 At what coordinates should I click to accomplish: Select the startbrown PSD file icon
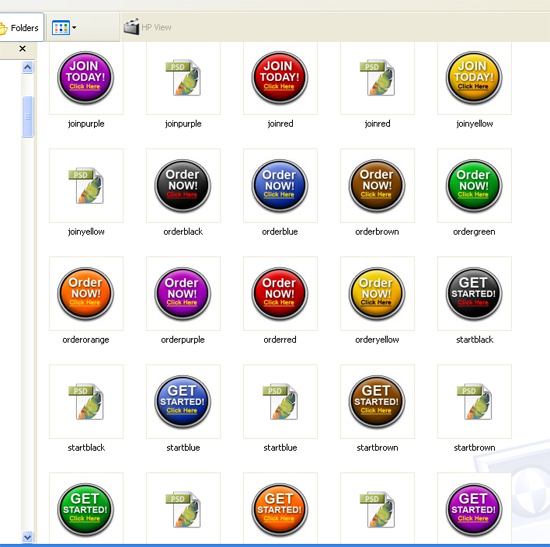[x=475, y=402]
